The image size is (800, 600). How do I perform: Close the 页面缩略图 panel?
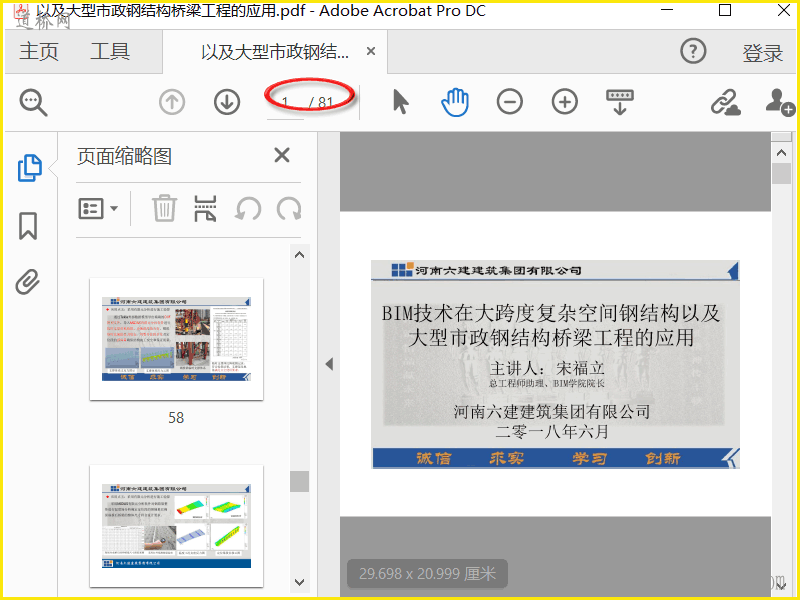click(282, 155)
